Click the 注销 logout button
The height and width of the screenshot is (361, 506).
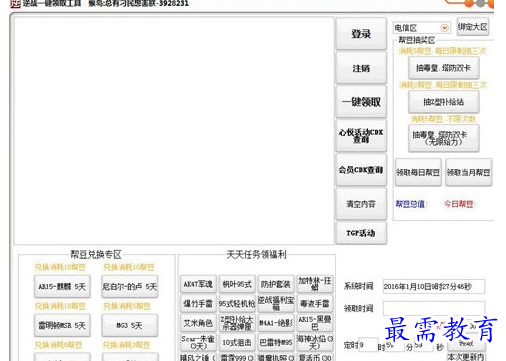coord(361,68)
